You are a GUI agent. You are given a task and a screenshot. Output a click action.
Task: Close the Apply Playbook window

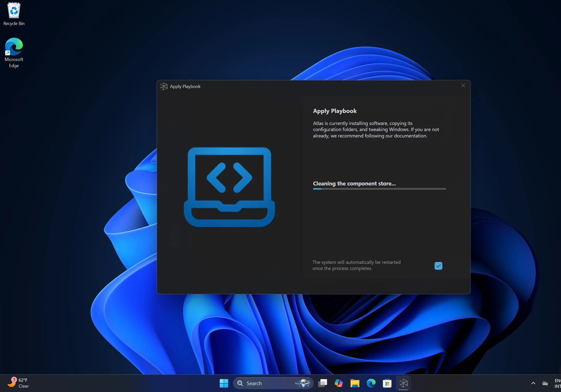pyautogui.click(x=463, y=86)
